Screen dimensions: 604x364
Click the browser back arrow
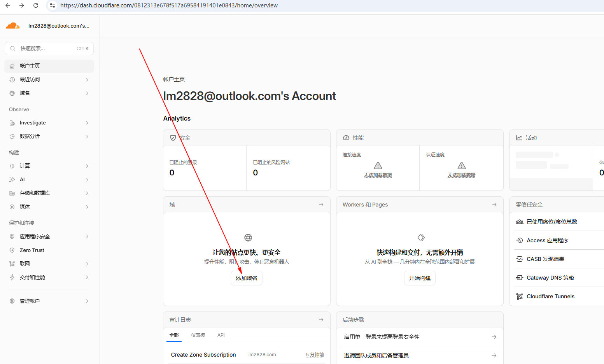8,5
